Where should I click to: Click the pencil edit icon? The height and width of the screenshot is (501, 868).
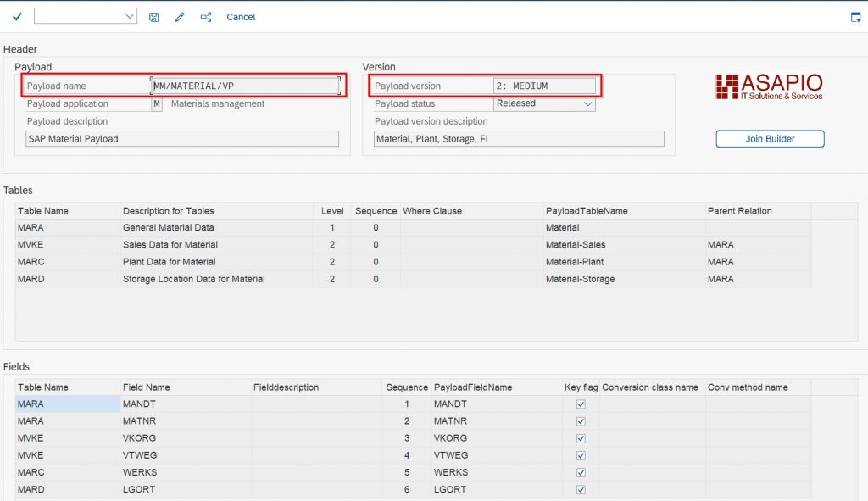click(180, 17)
